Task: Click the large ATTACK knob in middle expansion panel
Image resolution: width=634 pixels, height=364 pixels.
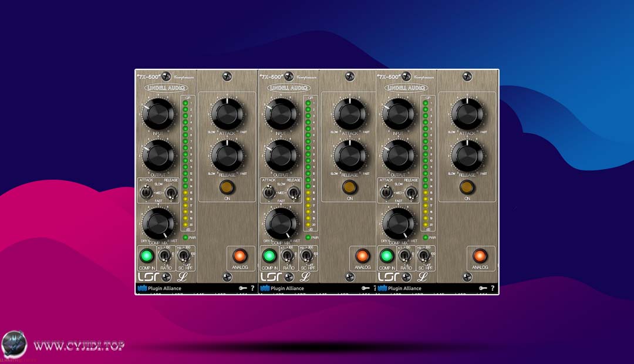Action: [x=350, y=114]
